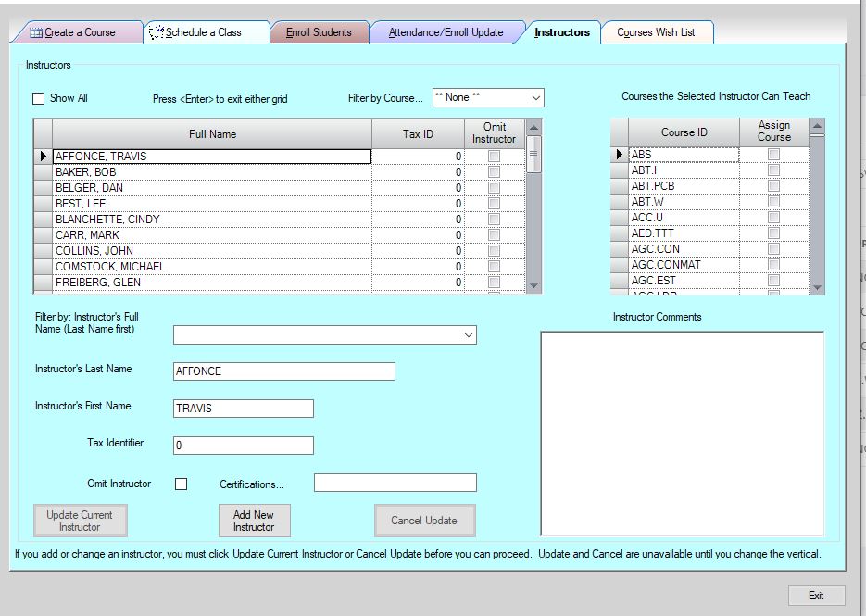The image size is (866, 616).
Task: Open the Courses Wish List tab
Action: (x=656, y=32)
